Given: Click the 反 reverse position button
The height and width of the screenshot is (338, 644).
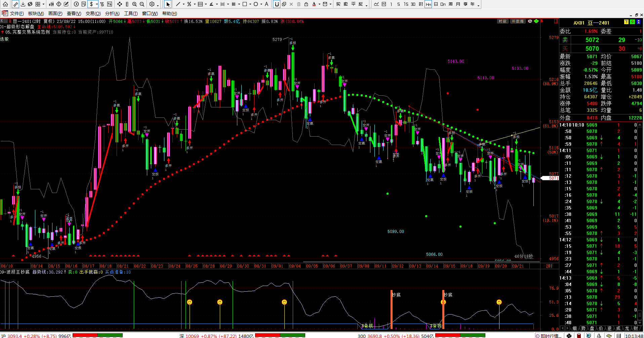Looking at the screenshot, I should click(361, 4).
